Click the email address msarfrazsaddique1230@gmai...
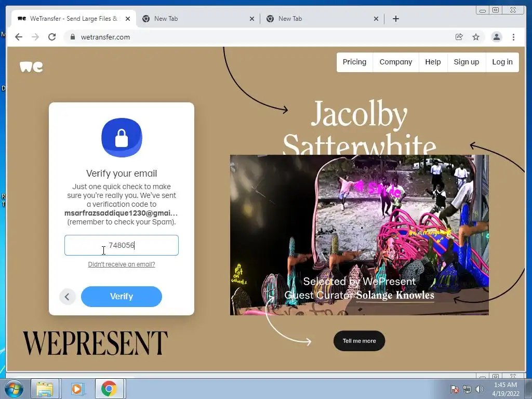532x399 pixels. pos(121,213)
